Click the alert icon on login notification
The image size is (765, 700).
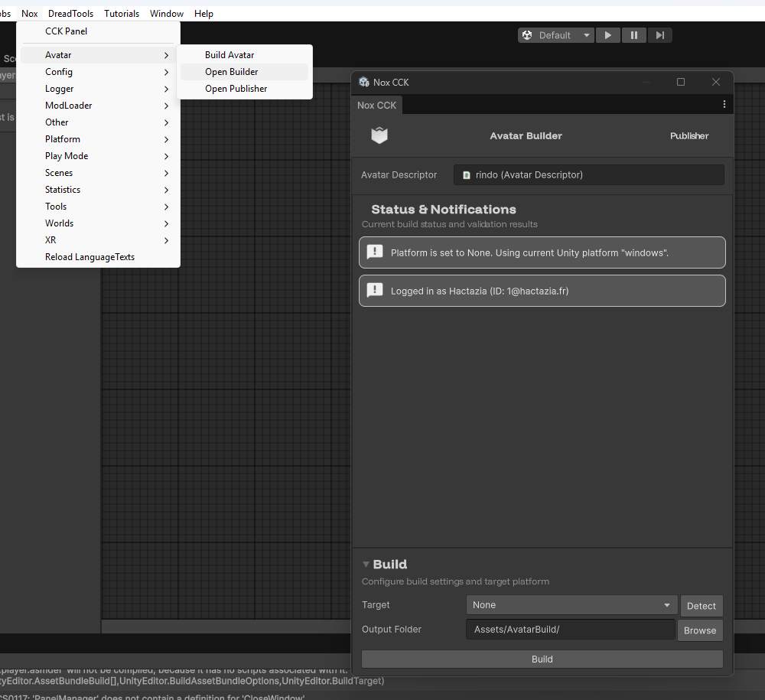click(375, 291)
